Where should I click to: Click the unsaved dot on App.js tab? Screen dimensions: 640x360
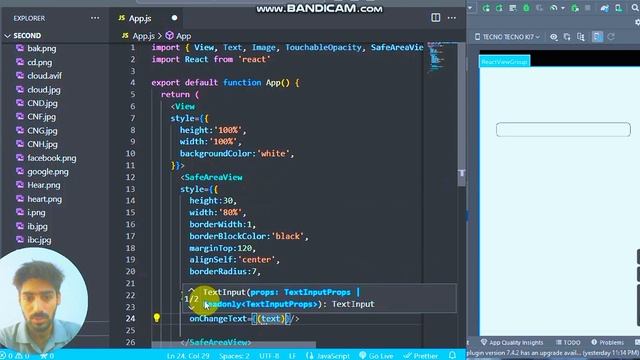pyautogui.click(x=174, y=18)
